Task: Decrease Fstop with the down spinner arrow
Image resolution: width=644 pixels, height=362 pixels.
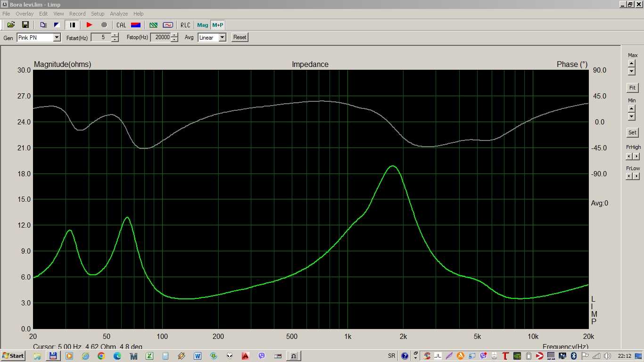Action: pyautogui.click(x=174, y=40)
